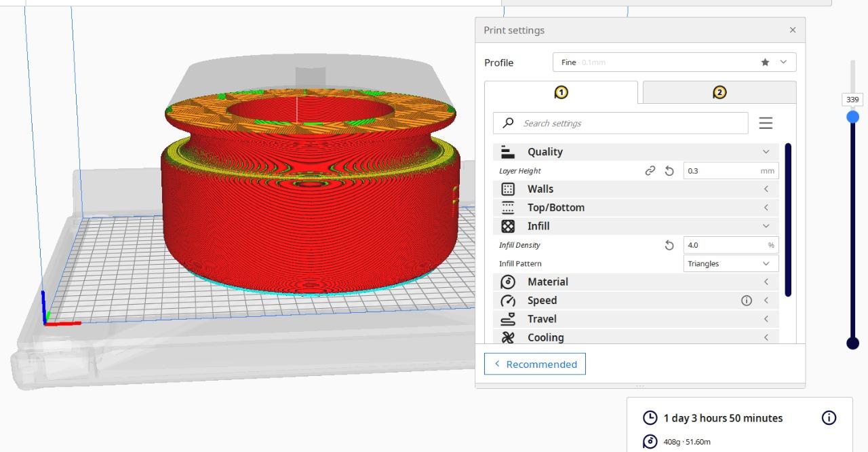The width and height of the screenshot is (868, 452).
Task: Click the star icon in Profile field
Action: 765,62
